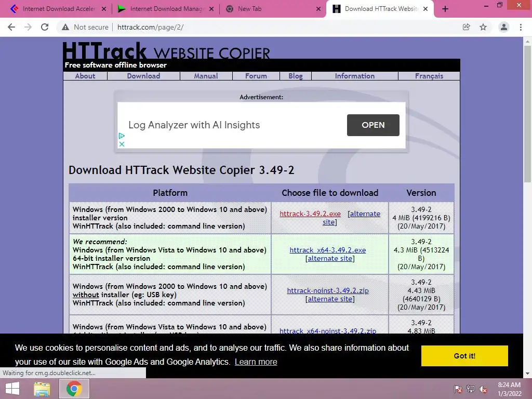
Task: Click the Platform column header
Action: coord(170,193)
